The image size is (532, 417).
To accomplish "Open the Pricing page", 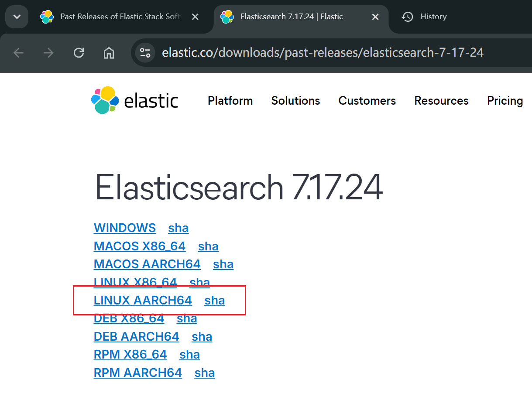I will pos(505,101).
